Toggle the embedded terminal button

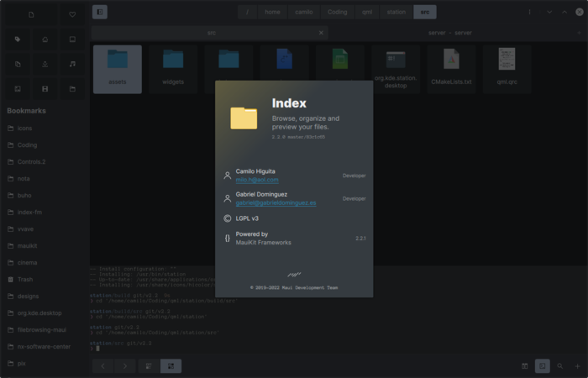tap(543, 366)
